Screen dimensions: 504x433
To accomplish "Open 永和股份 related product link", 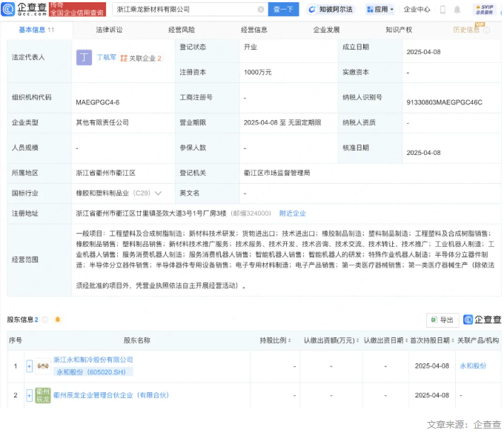I will (x=473, y=366).
